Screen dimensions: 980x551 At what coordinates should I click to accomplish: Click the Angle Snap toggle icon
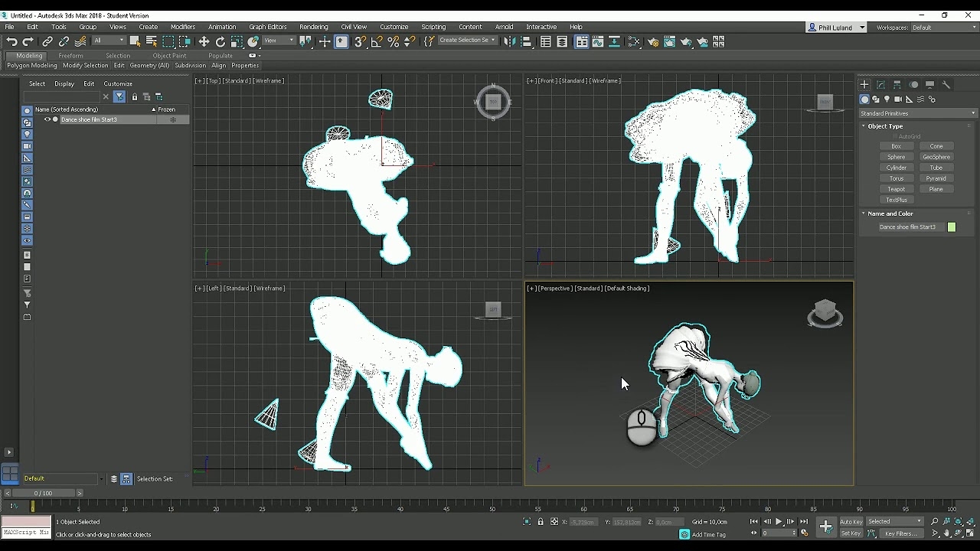pos(377,42)
